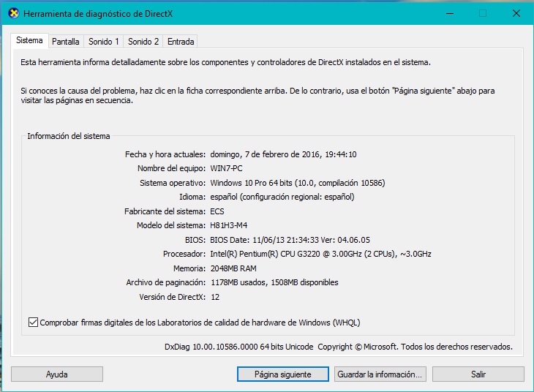Click the Ayuda button
534x392 pixels.
pyautogui.click(x=57, y=374)
